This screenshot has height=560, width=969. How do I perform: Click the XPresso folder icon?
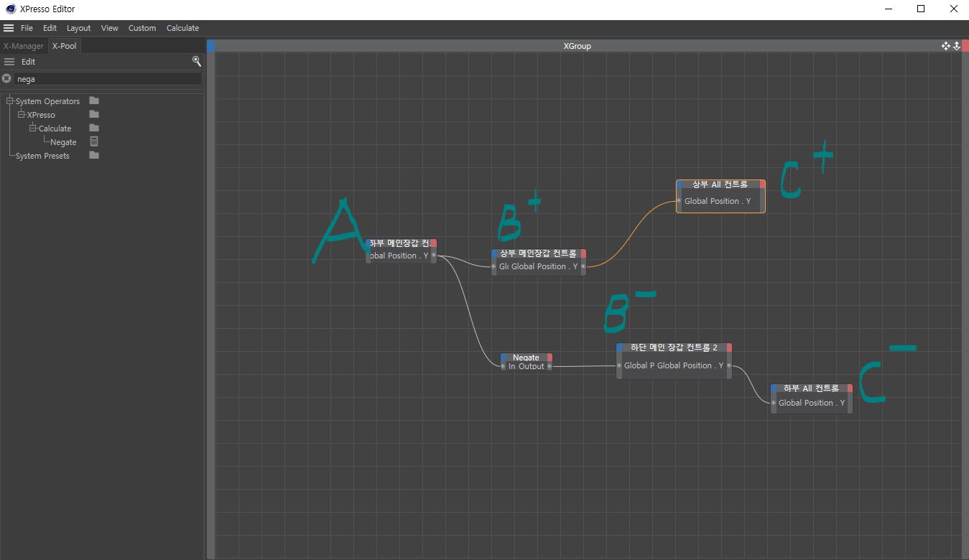[94, 114]
